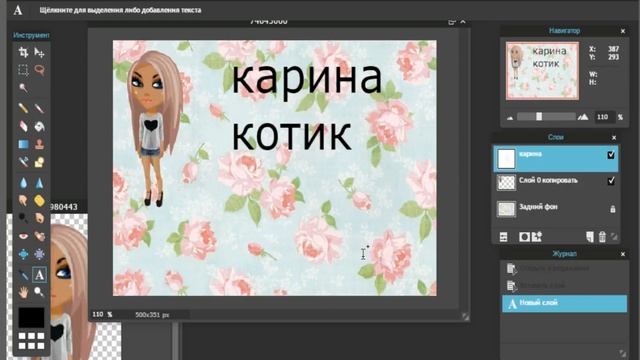This screenshot has width=640, height=360.
Task: Close the Навигатор panel
Action: (x=623, y=31)
